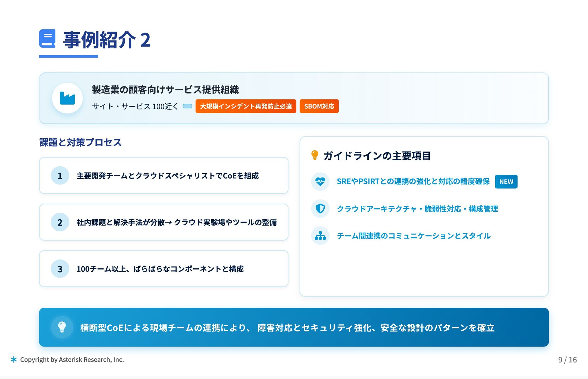Screen dimensions: 588x379
Task: Select step 1 CoEを組成 card
Action: click(164, 175)
